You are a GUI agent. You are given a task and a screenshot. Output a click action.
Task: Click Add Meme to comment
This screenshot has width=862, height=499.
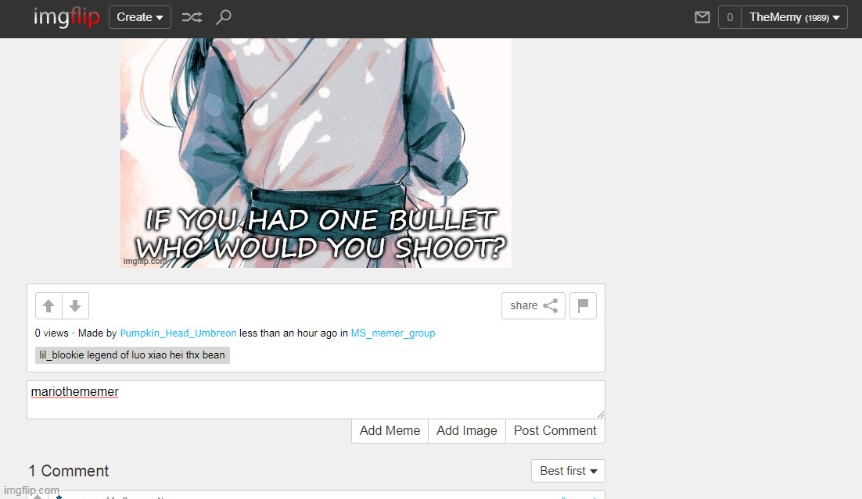click(x=390, y=431)
